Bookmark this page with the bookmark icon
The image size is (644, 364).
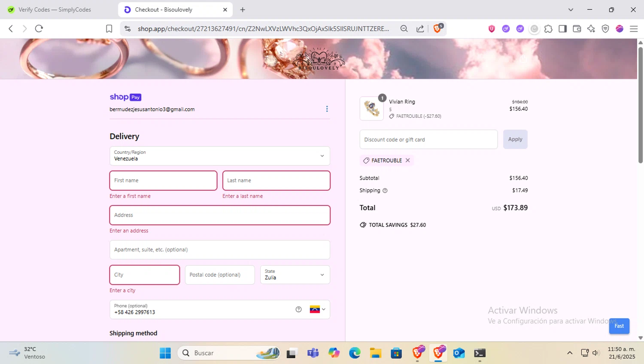pyautogui.click(x=109, y=28)
